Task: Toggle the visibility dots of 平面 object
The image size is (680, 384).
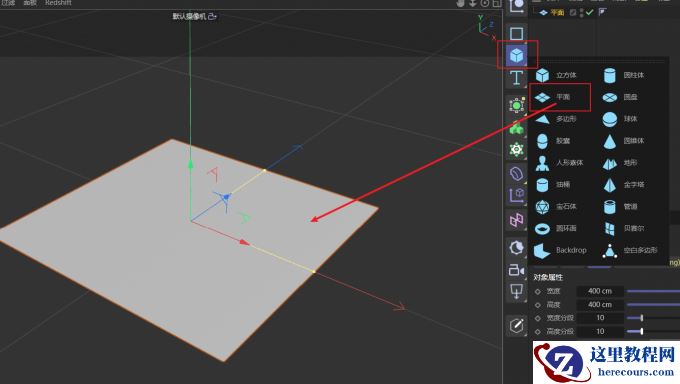Action: [x=582, y=13]
